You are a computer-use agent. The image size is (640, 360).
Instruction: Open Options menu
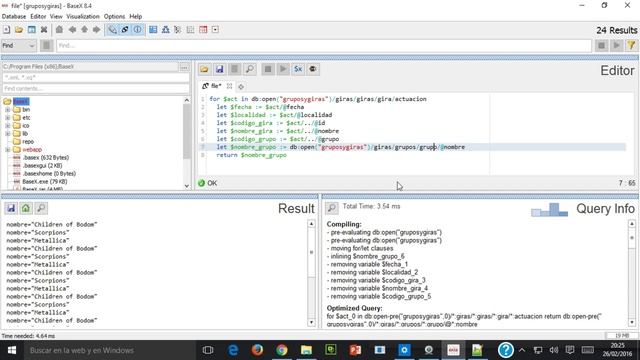coord(114,16)
